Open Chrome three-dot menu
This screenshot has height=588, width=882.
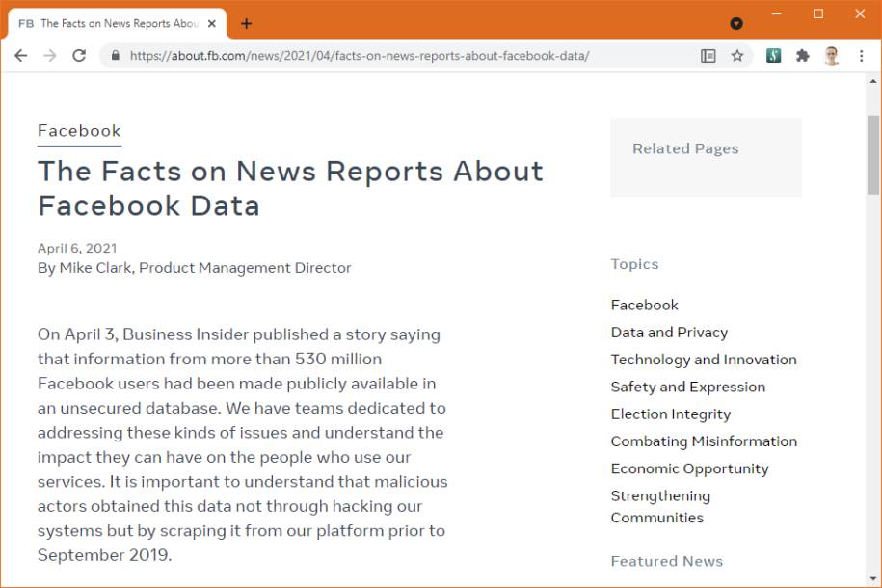pos(861,55)
